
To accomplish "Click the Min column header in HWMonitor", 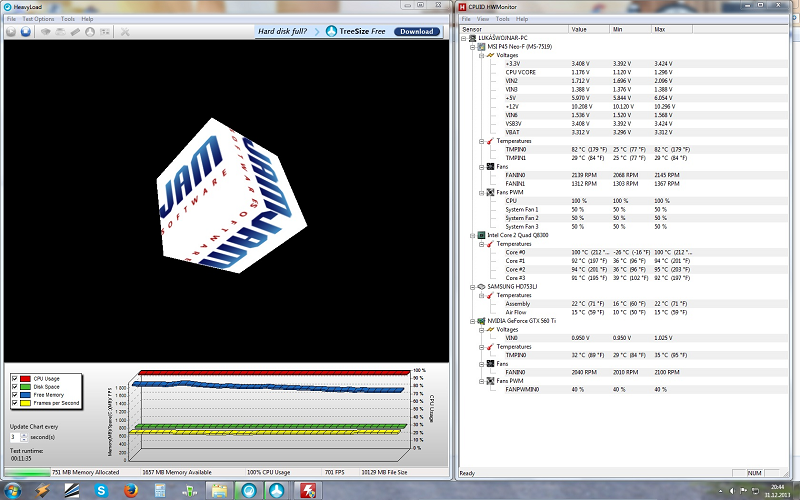I will [x=631, y=29].
